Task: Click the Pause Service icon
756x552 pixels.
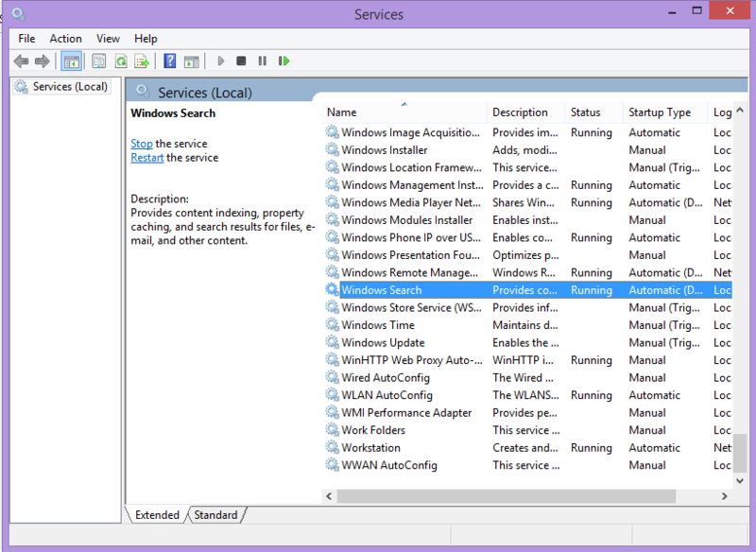Action: coord(263,61)
